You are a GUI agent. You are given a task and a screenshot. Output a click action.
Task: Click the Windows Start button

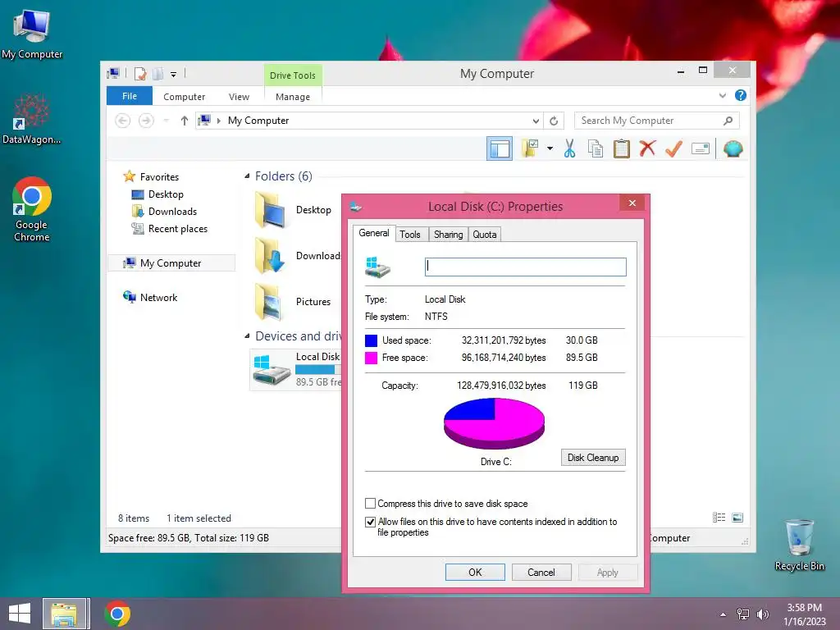(20, 614)
